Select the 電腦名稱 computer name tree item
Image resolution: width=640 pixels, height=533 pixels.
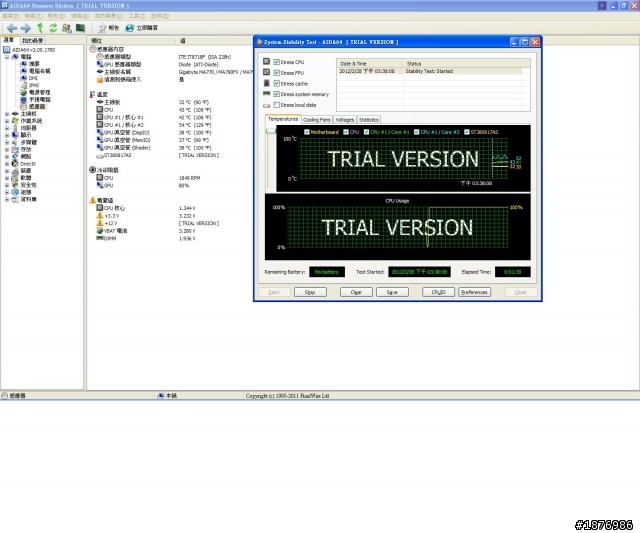pos(39,71)
